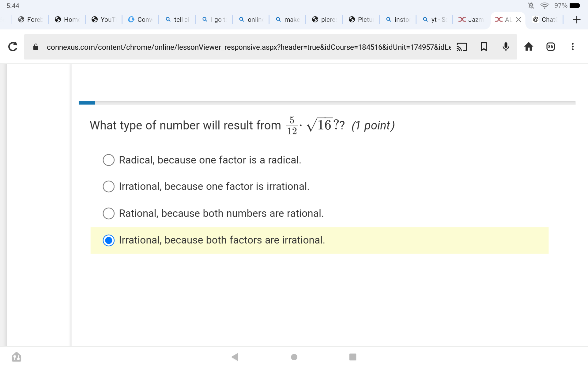This screenshot has width=588, height=368.
Task: Open the three-dot browser menu
Action: [572, 47]
